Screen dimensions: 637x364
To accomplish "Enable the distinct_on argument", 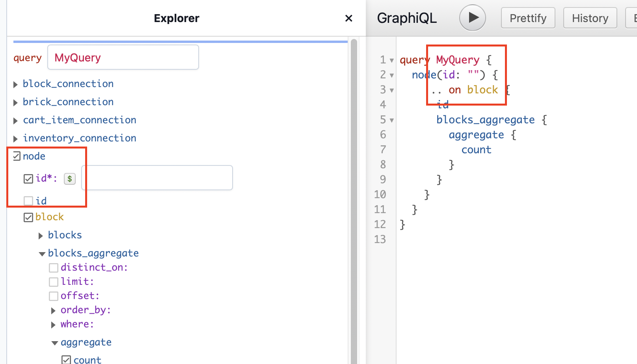I will [x=54, y=268].
